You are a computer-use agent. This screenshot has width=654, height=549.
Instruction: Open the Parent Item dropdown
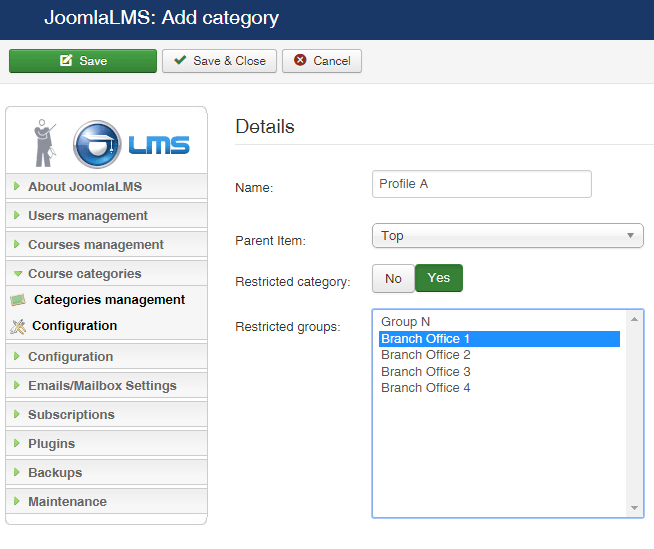[x=507, y=236]
